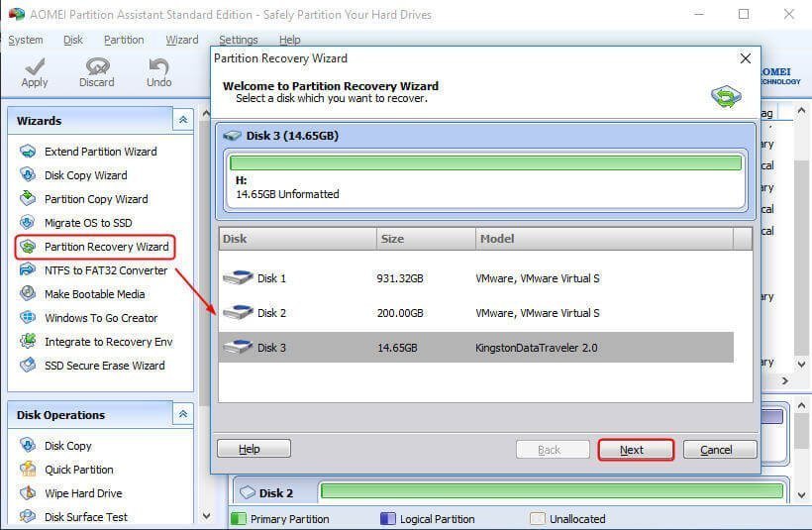The height and width of the screenshot is (530, 812).
Task: Click Logical Partition blue legend swatch
Action: pyautogui.click(x=388, y=518)
